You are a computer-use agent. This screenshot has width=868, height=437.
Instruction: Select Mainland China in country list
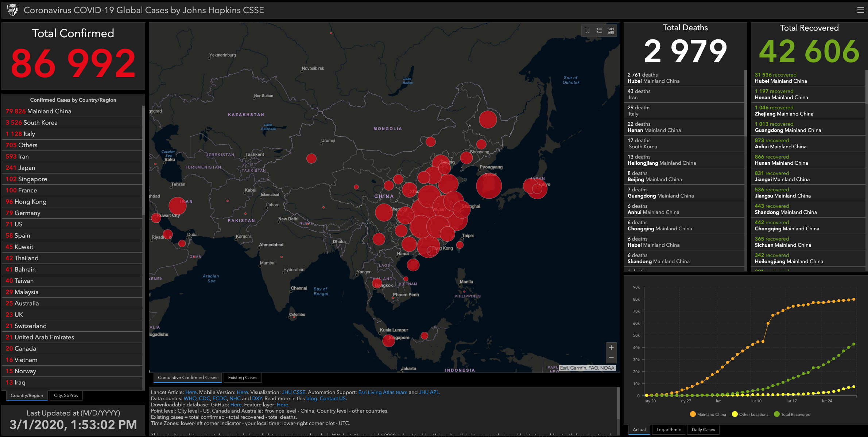point(72,111)
